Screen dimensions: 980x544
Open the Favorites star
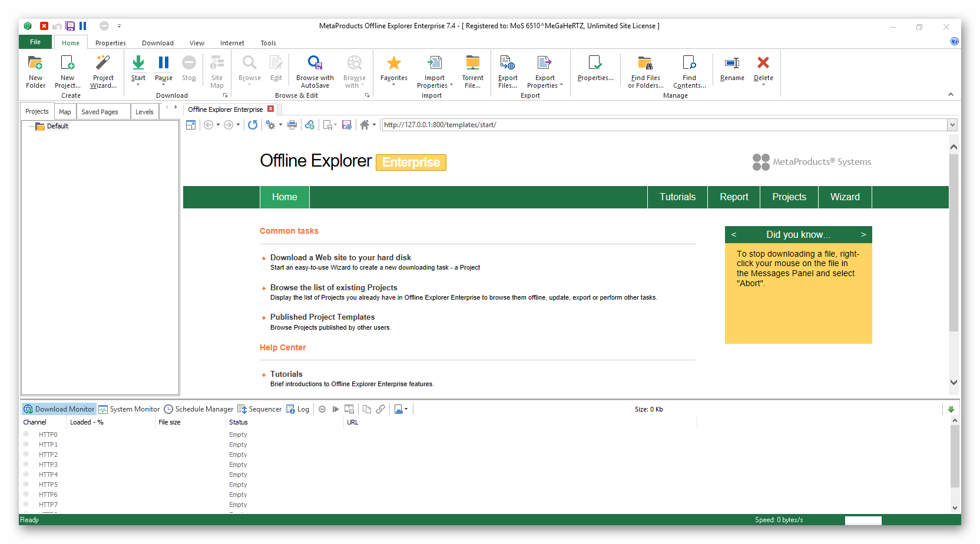(x=394, y=62)
